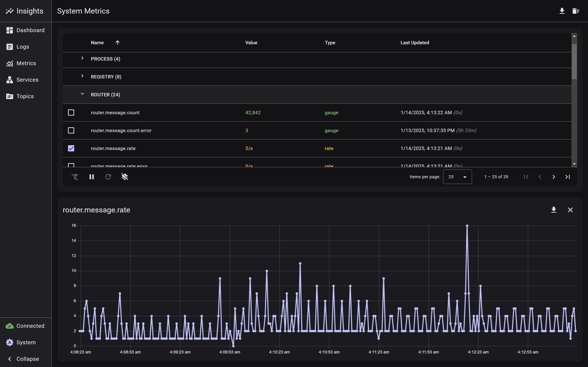
Task: Toggle metric grouping off
Action: [125, 177]
